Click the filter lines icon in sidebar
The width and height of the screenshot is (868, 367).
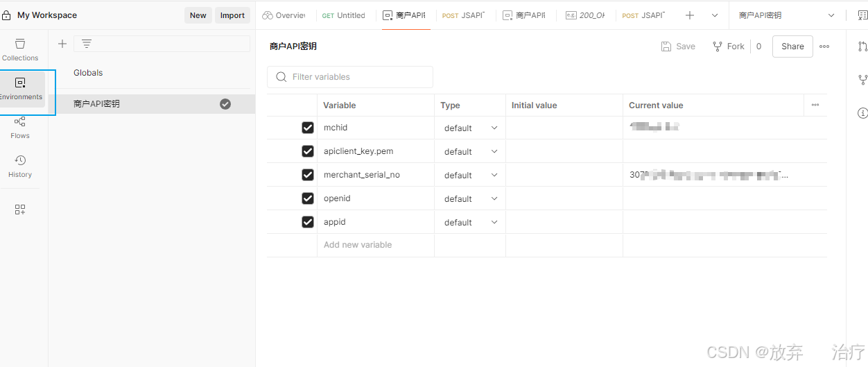tap(86, 44)
